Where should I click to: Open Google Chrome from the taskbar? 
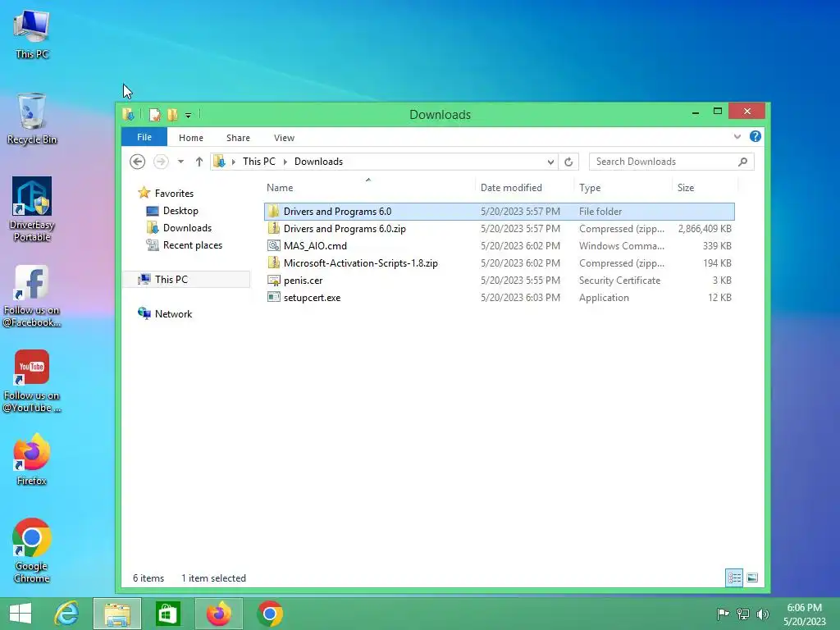269,614
